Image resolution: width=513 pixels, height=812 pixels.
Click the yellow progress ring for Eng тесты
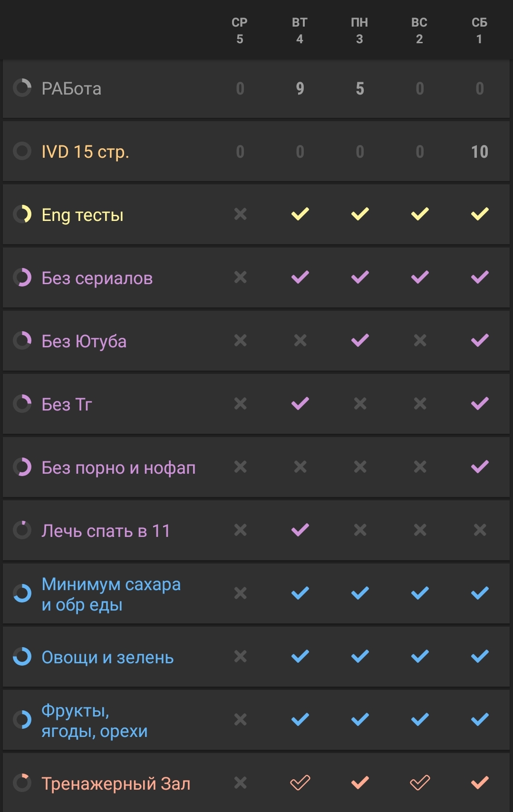click(22, 214)
